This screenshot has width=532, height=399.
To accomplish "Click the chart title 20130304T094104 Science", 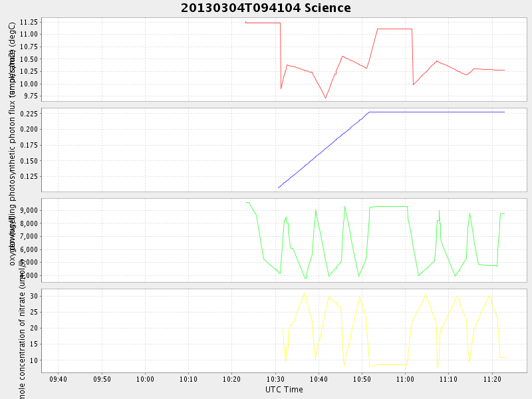I will (x=265, y=8).
